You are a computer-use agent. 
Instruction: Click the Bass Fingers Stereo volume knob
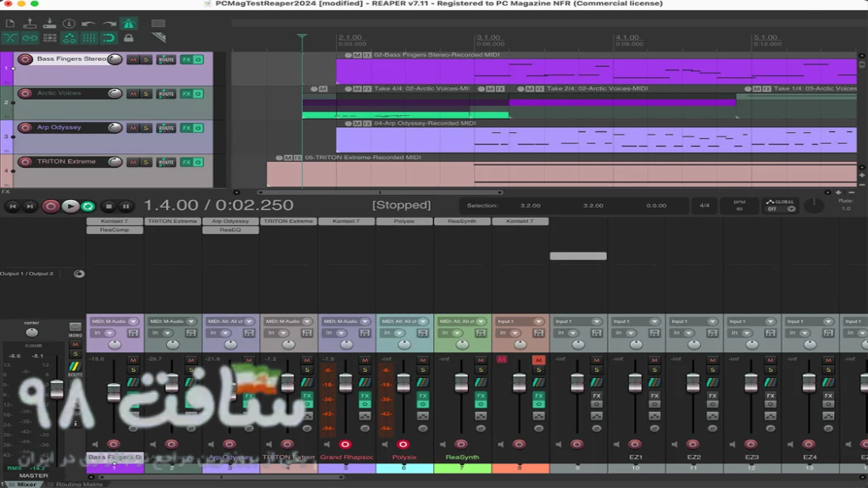pyautogui.click(x=114, y=59)
